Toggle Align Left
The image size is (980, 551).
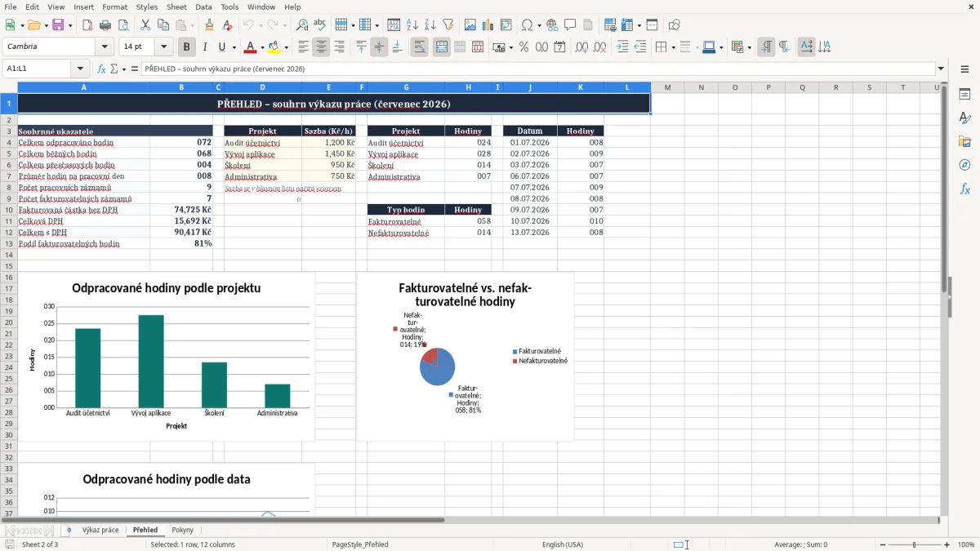pyautogui.click(x=303, y=47)
